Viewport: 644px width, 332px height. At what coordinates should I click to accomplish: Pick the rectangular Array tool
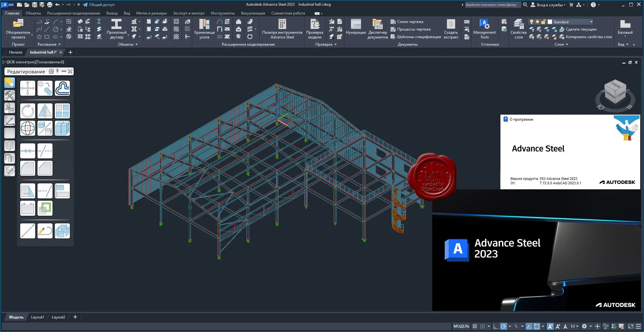62,111
